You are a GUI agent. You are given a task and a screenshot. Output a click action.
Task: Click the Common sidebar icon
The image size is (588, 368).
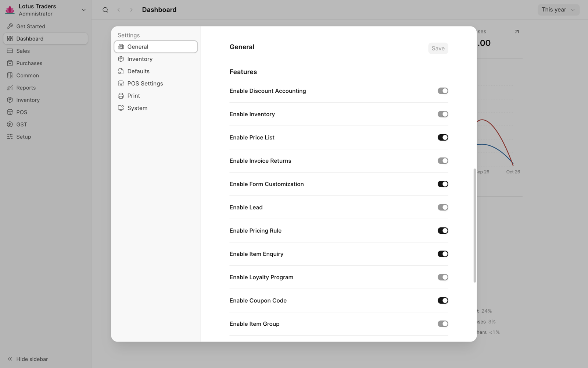10,75
